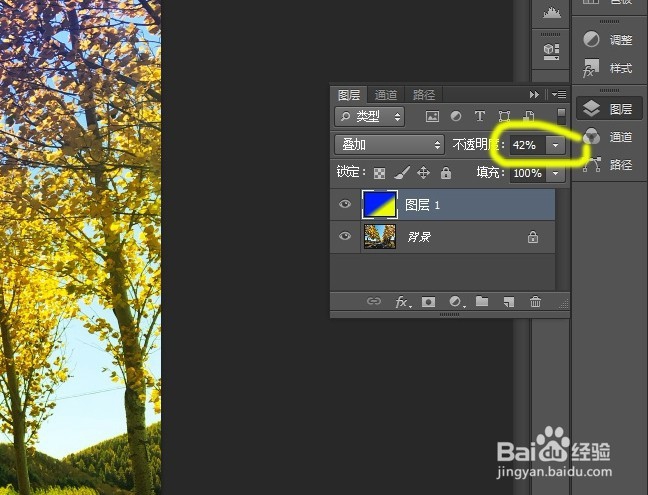Open the 样式 panel in side dock

click(x=608, y=68)
